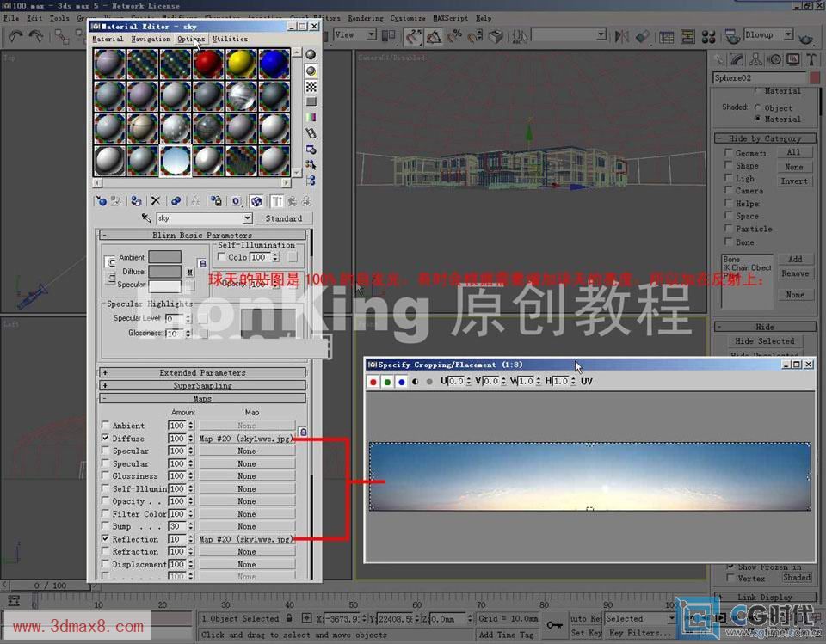Screen dimensions: 826x644
Task: Click Reflection Map #20 skylwve.jpg button
Action: (x=247, y=539)
